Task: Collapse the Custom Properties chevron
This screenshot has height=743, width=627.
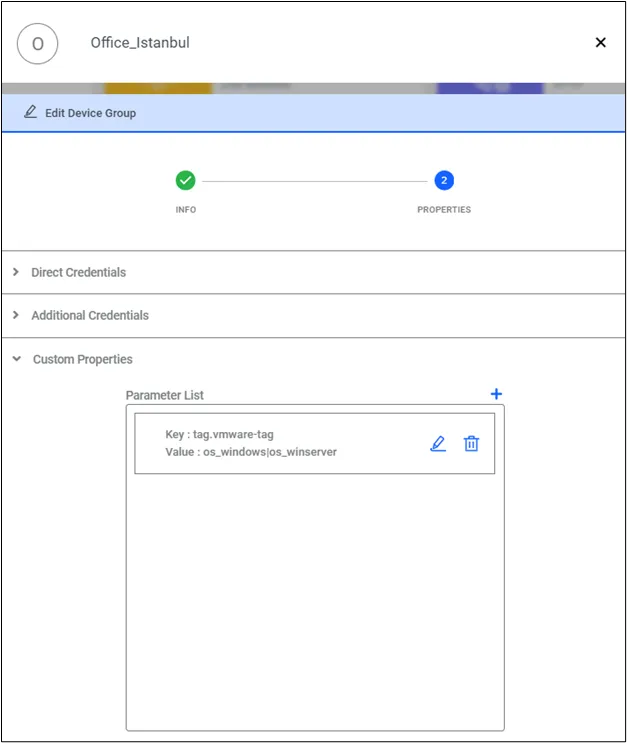Action: (x=17, y=359)
